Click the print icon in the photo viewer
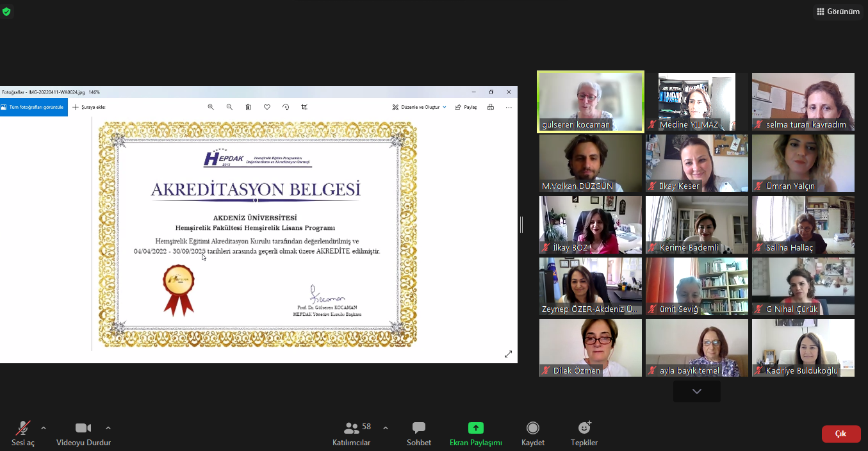The width and height of the screenshot is (868, 451). [x=491, y=108]
